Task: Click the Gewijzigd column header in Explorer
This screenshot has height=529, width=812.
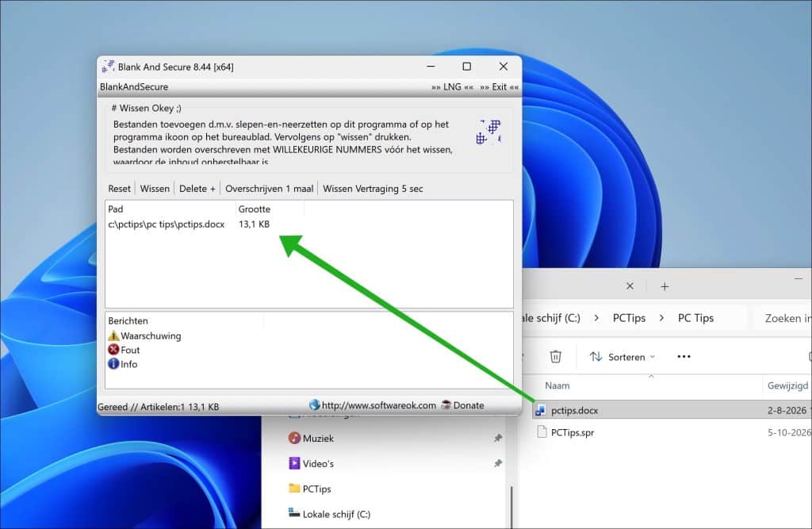Action: (787, 385)
